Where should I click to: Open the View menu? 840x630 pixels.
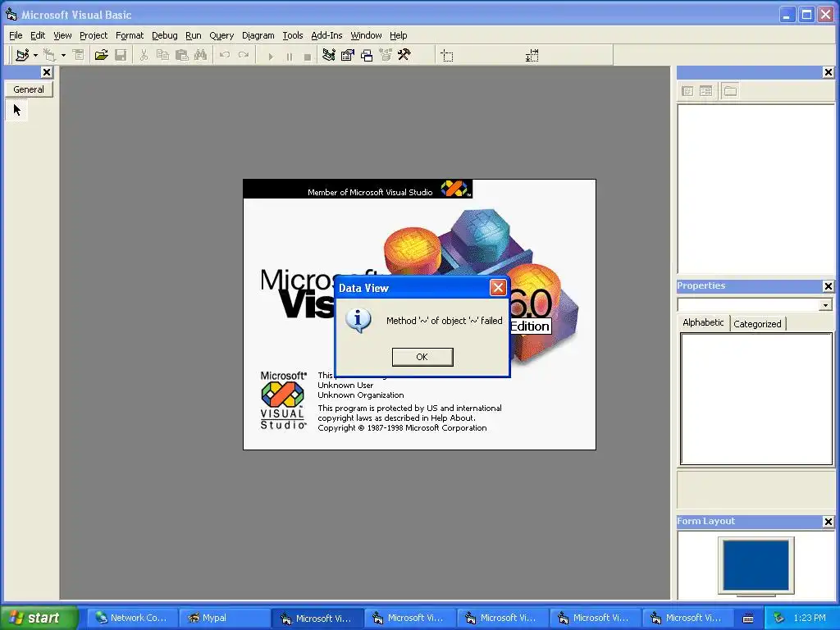point(62,35)
